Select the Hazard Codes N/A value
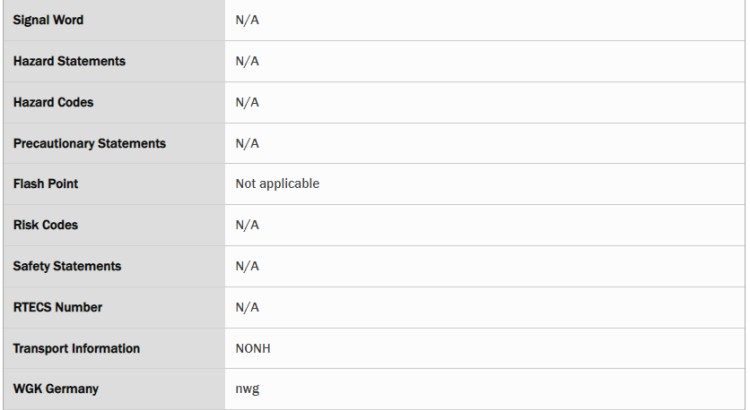750x410 pixels. pos(247,102)
